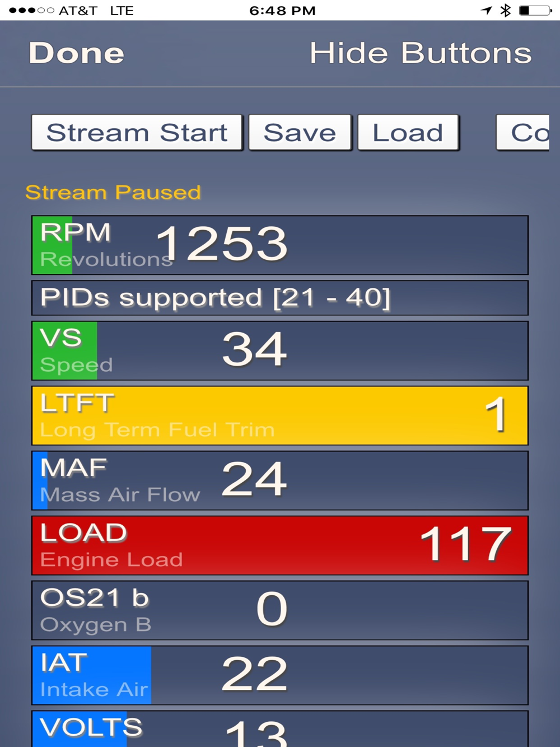The height and width of the screenshot is (747, 560).
Task: Select the VOLTS gauge row
Action: [280, 729]
